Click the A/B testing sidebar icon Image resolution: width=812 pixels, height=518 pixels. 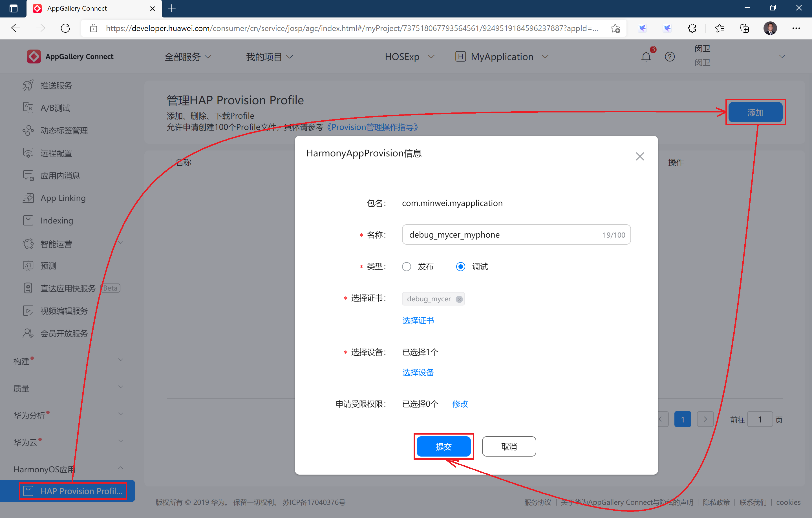click(x=28, y=108)
